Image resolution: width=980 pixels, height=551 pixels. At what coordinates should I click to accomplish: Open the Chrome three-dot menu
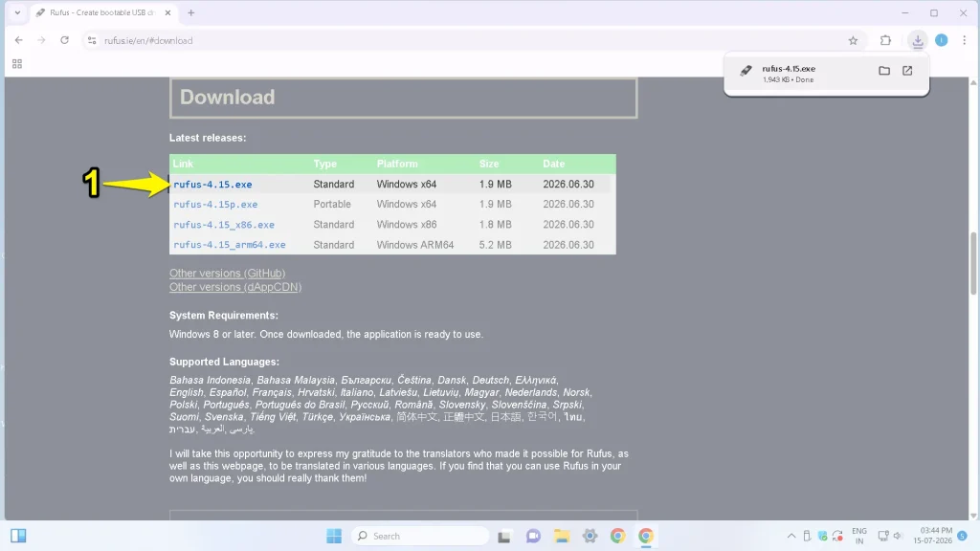coord(965,40)
